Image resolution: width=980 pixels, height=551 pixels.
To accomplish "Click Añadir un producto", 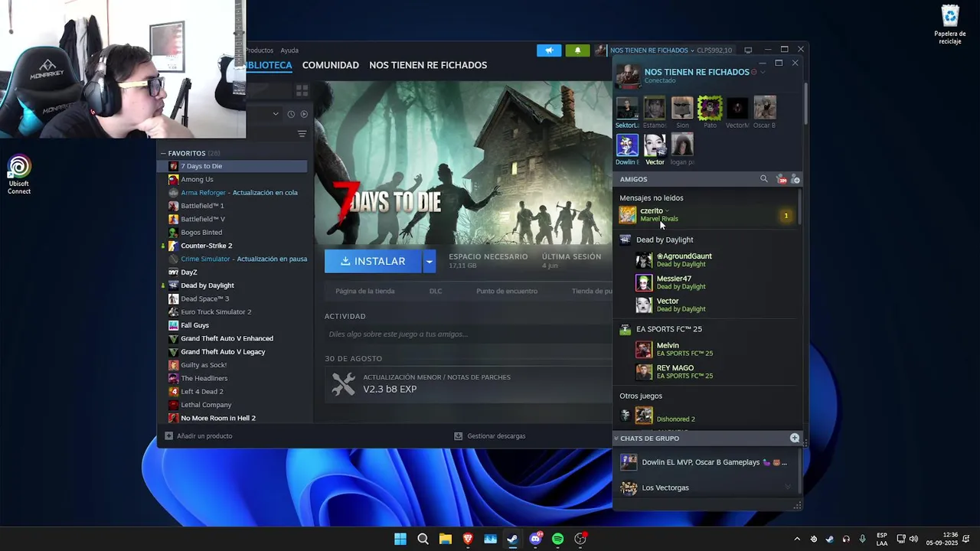I will coord(199,436).
